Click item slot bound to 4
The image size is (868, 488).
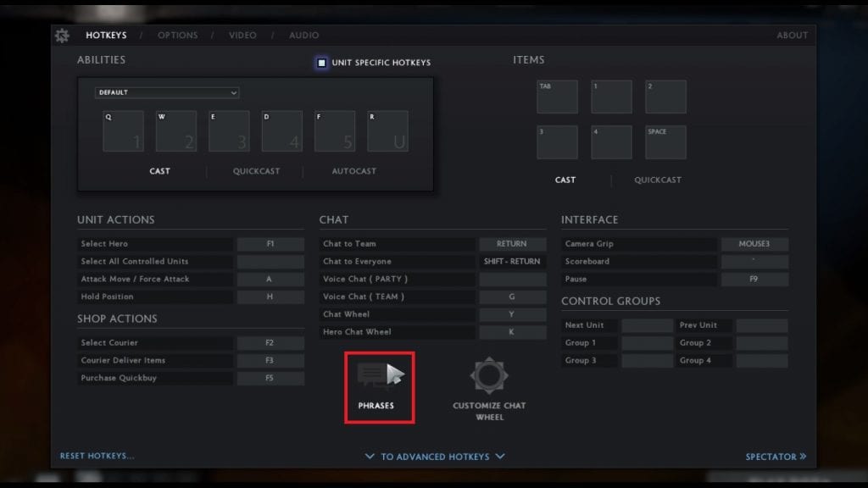(x=611, y=142)
